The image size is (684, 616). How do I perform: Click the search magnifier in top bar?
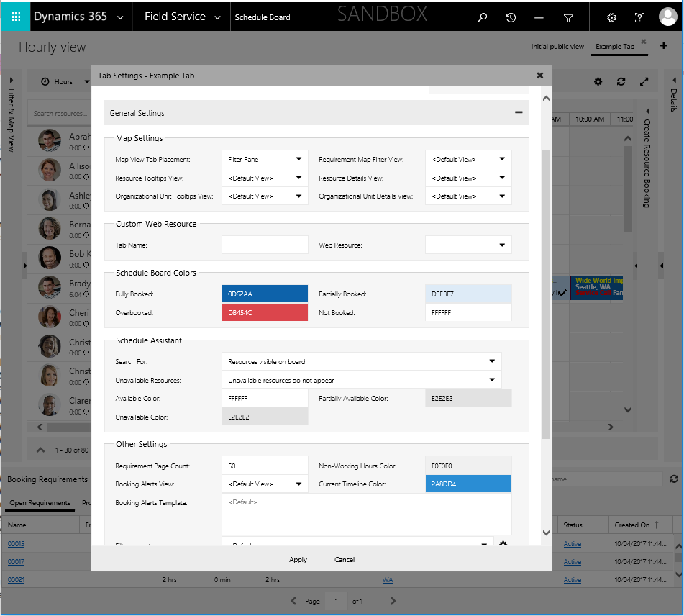click(x=483, y=17)
